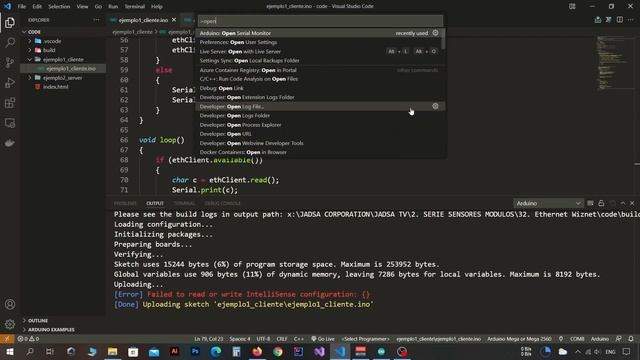Clear the output panel
This screenshot has height=360, width=640.
click(x=590, y=203)
